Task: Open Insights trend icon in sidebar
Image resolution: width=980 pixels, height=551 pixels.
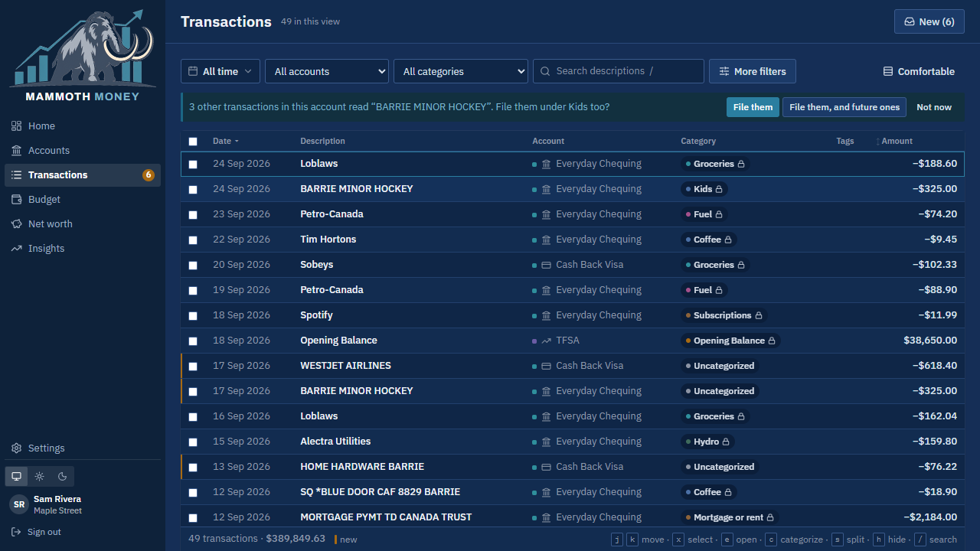Action: 17,249
